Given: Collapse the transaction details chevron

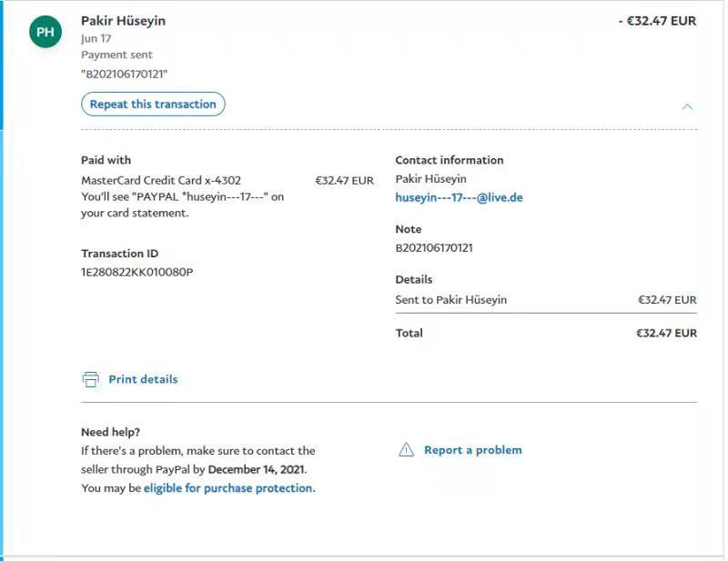Looking at the screenshot, I should coord(687,106).
